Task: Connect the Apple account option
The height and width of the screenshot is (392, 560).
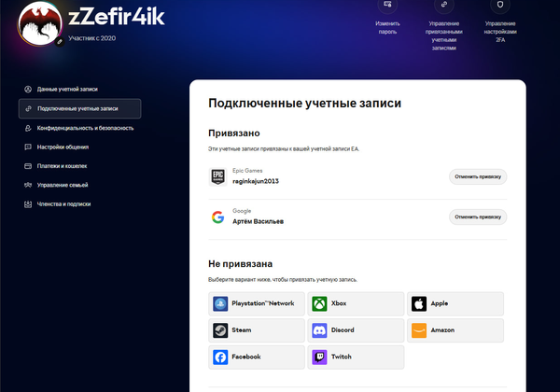Action: [x=455, y=303]
